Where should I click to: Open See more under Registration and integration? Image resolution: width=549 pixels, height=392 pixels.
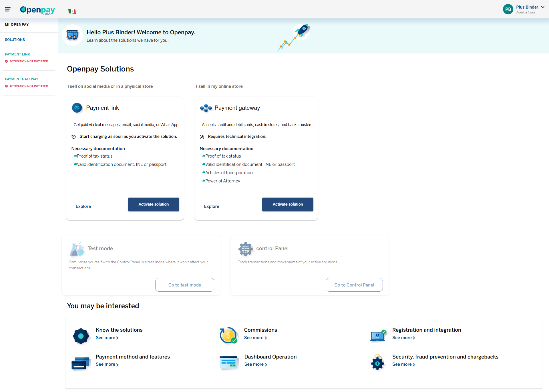click(x=403, y=338)
